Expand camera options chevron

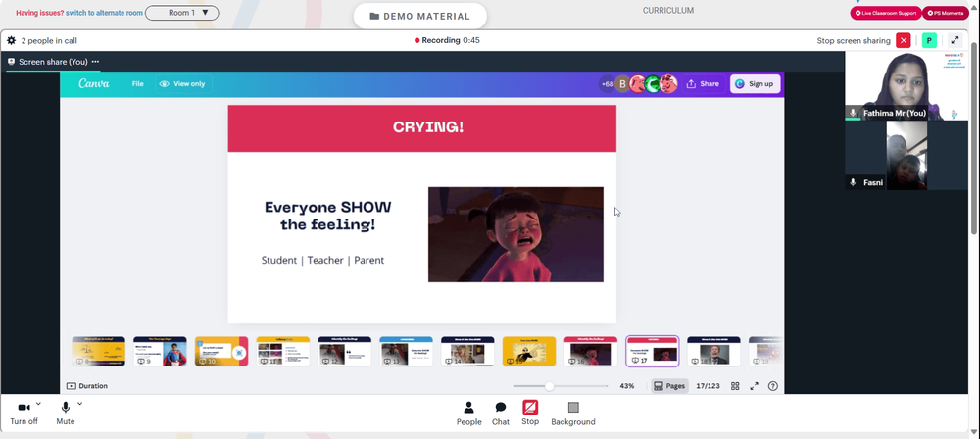[39, 404]
